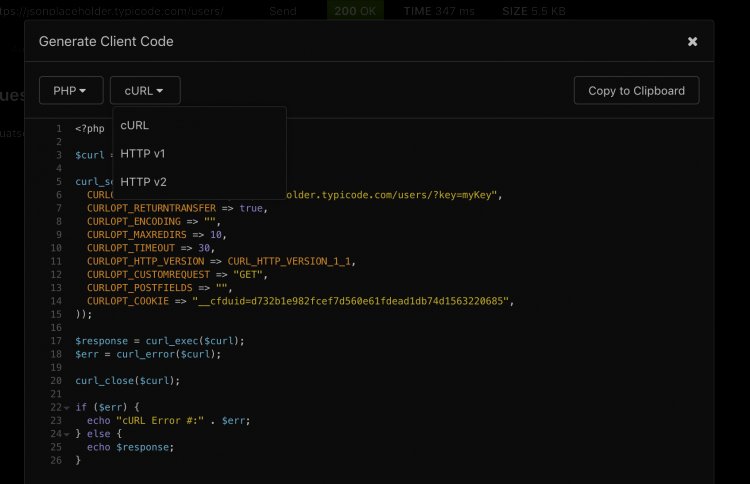This screenshot has height=484, width=750.
Task: Click the request URL field behind the dialog
Action: (111, 11)
